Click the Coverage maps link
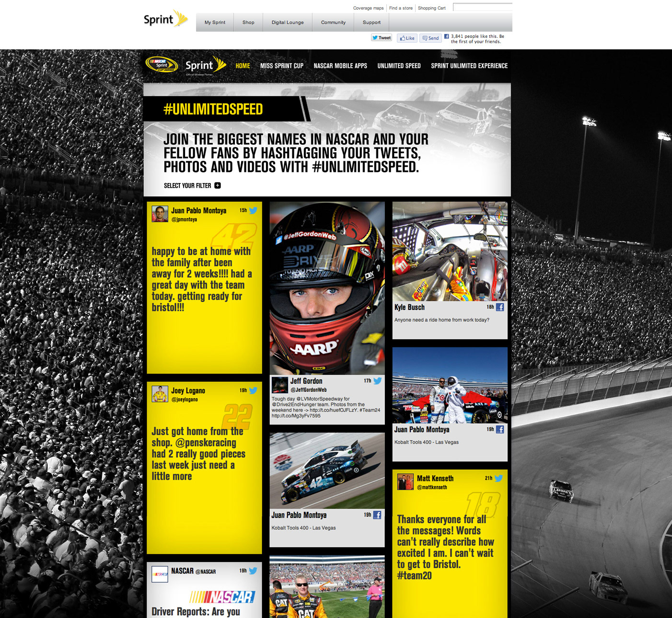 (369, 8)
